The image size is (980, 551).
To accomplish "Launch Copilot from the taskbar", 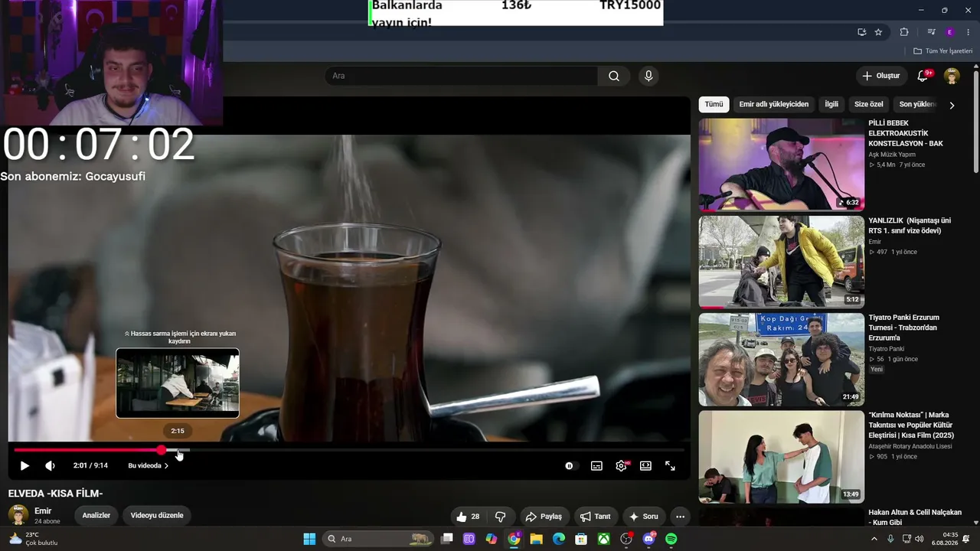I will click(x=492, y=539).
